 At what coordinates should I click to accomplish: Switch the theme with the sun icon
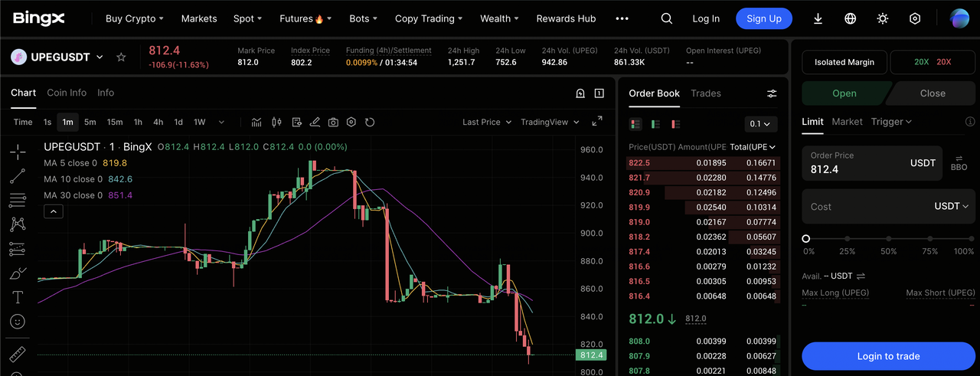click(x=883, y=18)
